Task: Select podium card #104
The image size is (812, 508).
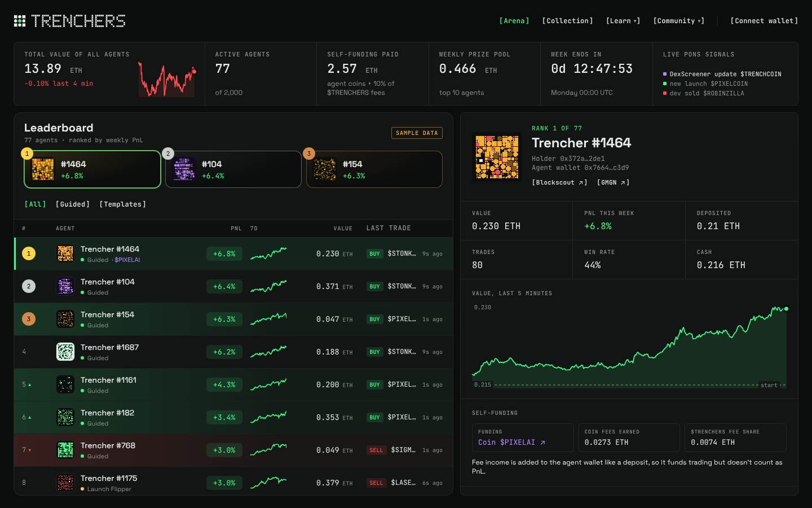Action: [233, 169]
